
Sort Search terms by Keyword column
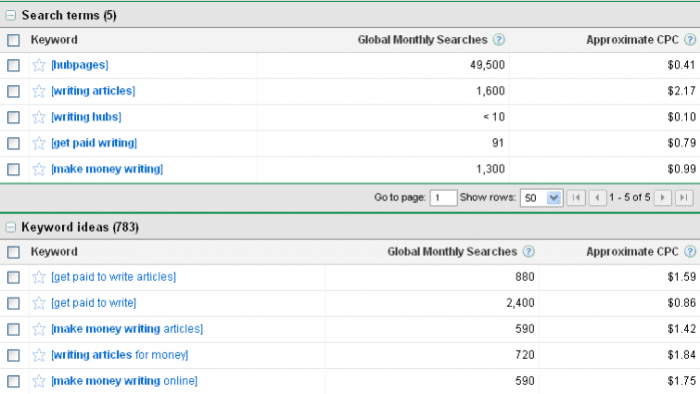point(54,40)
